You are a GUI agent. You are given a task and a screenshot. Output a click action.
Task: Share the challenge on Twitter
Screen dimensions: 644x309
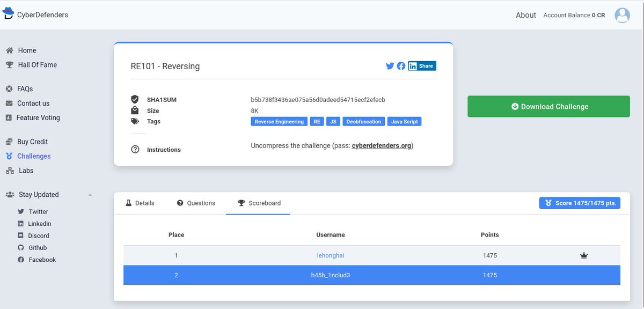click(390, 65)
